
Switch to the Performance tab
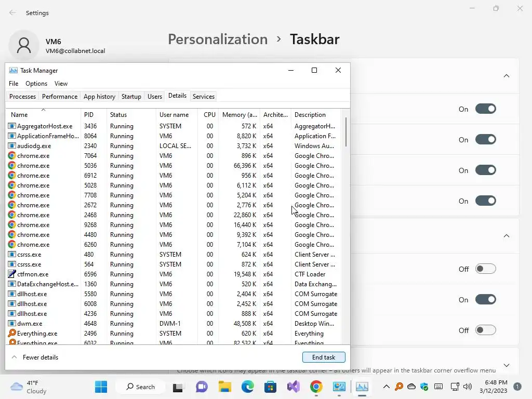point(60,96)
